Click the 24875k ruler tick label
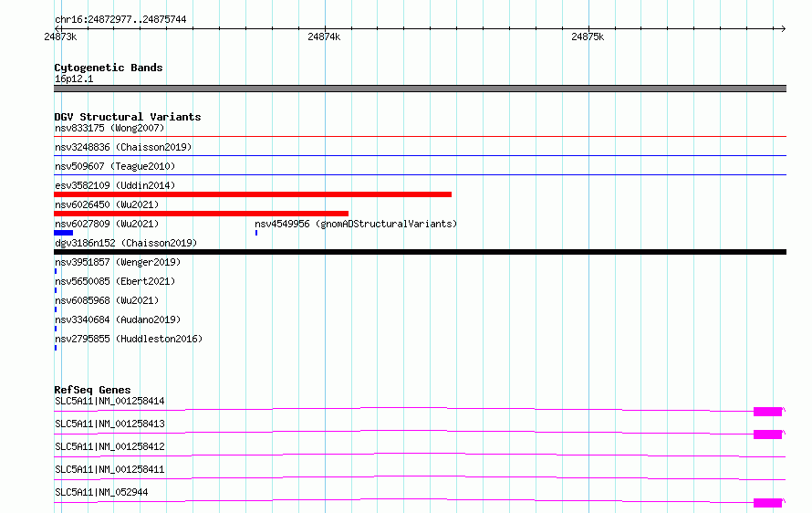 tap(588, 37)
